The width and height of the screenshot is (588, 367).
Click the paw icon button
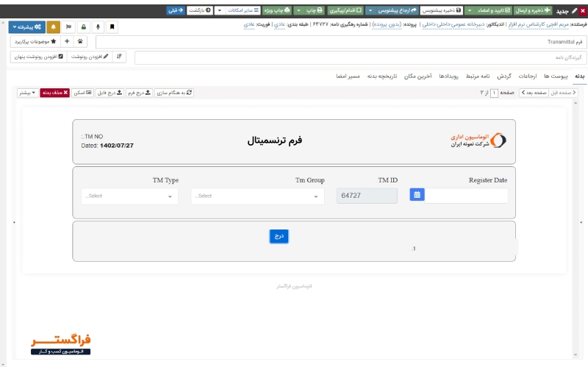[x=80, y=41]
